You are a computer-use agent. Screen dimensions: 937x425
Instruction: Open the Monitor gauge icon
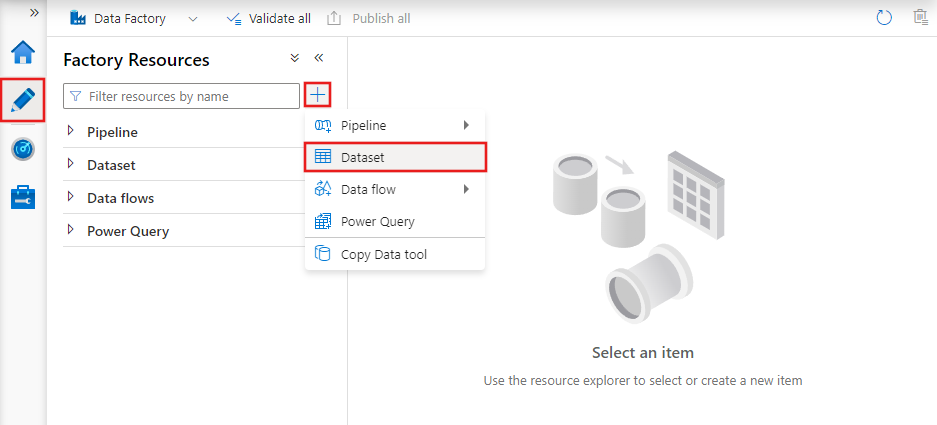23,149
